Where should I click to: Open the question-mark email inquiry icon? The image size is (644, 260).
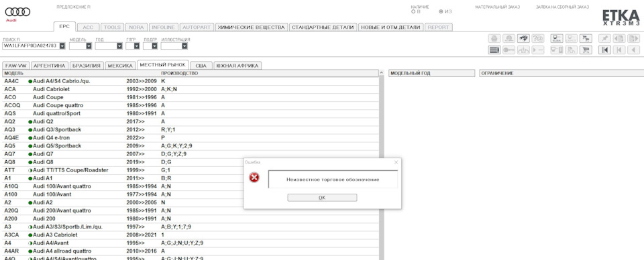click(537, 39)
